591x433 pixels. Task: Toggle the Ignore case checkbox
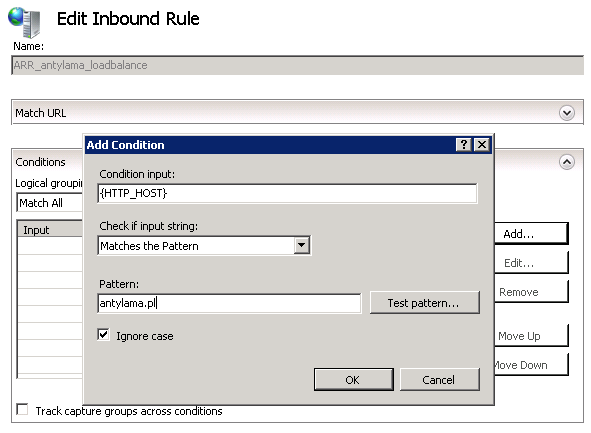[103, 335]
